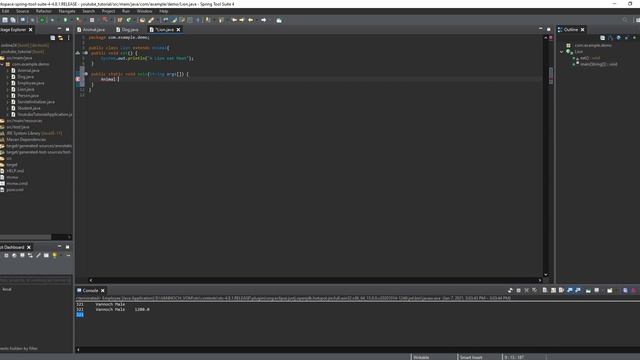Click the rightmost toolbar briefcase icon

tap(279, 20)
